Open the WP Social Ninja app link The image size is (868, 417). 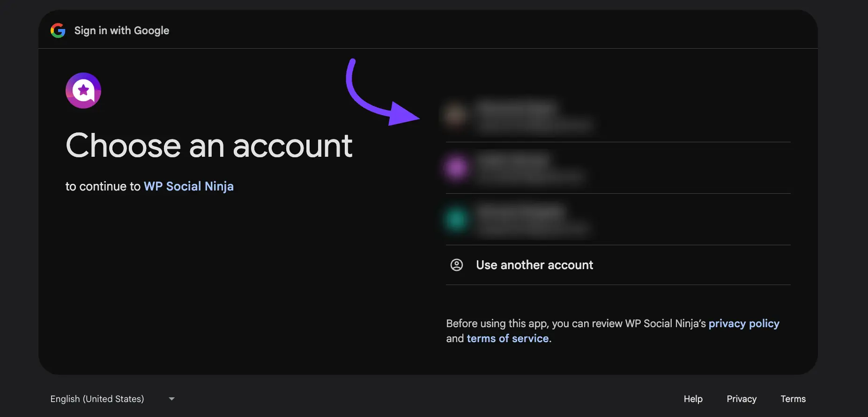point(189,186)
